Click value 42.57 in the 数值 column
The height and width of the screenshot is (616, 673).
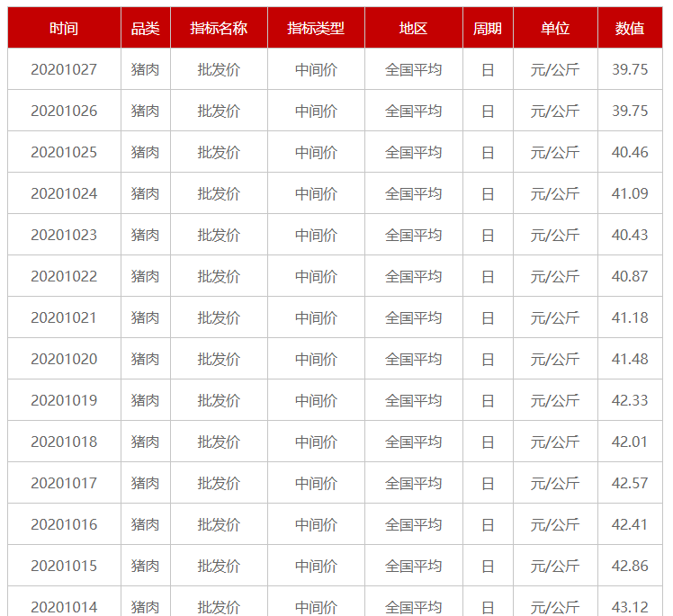(x=630, y=484)
